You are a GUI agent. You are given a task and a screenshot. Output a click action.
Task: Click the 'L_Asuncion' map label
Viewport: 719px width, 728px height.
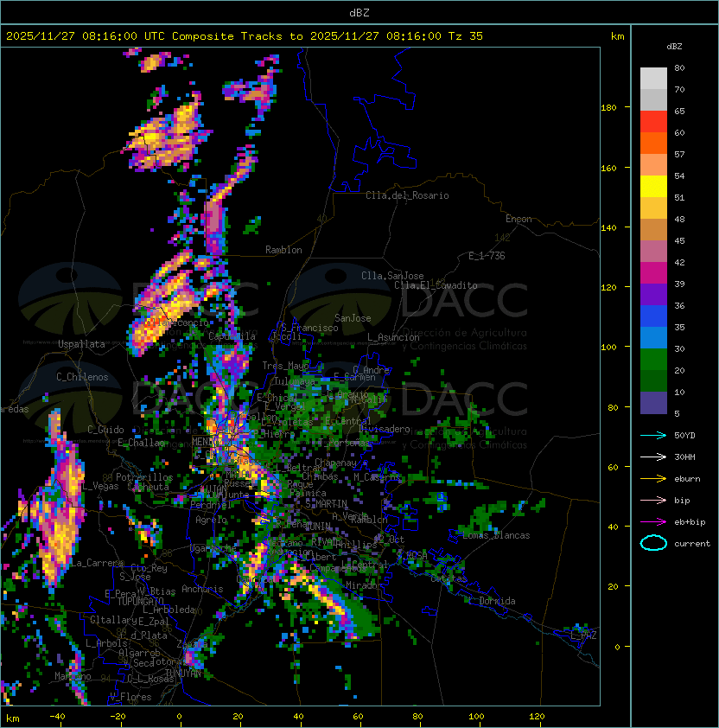pos(393,337)
